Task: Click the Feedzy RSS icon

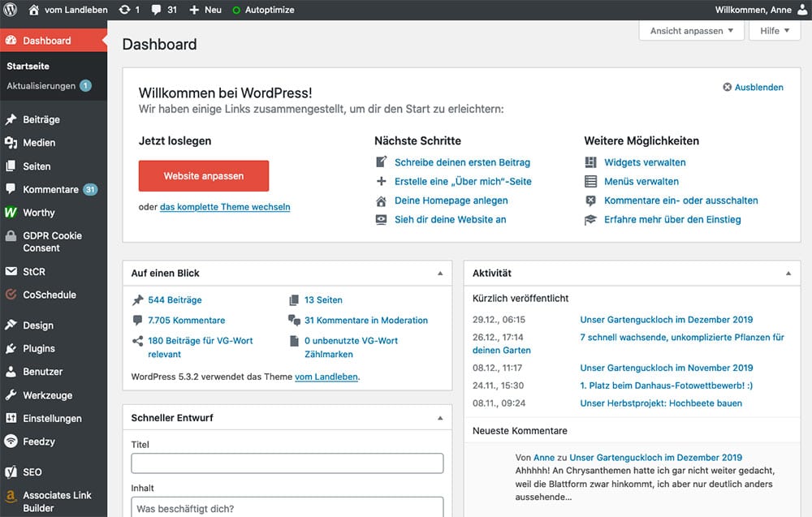Action: [11, 441]
